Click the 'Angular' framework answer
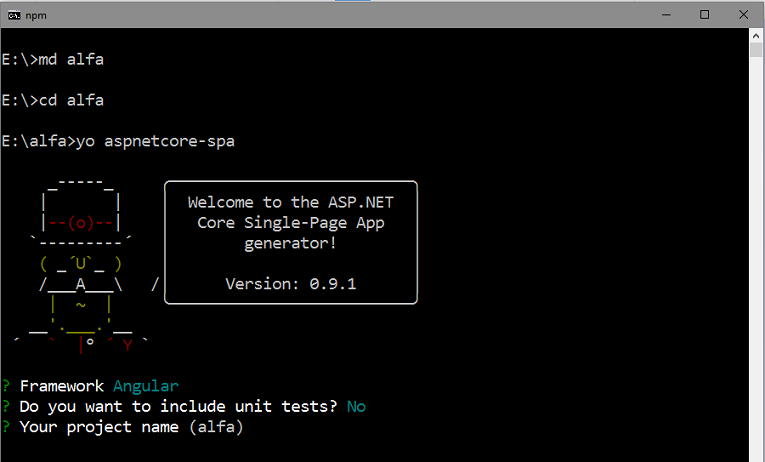Viewport: 765px width, 462px height. [146, 386]
